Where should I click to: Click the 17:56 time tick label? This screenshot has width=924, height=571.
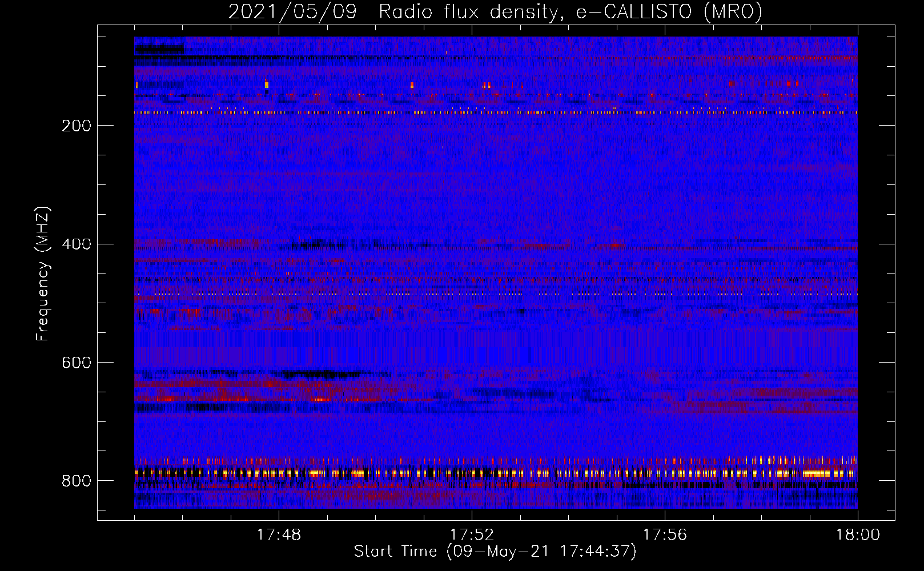[x=665, y=535]
